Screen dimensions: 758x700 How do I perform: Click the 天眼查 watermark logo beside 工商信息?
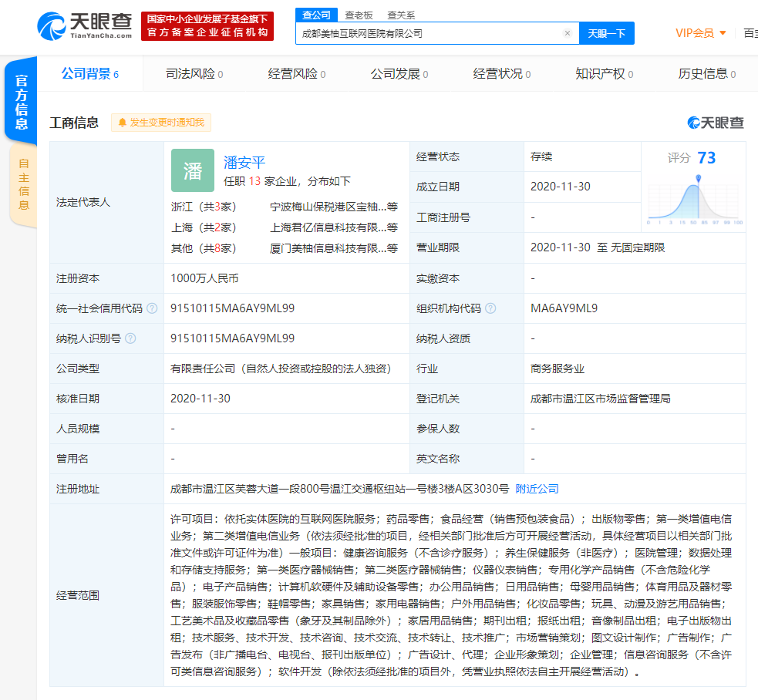pyautogui.click(x=717, y=122)
